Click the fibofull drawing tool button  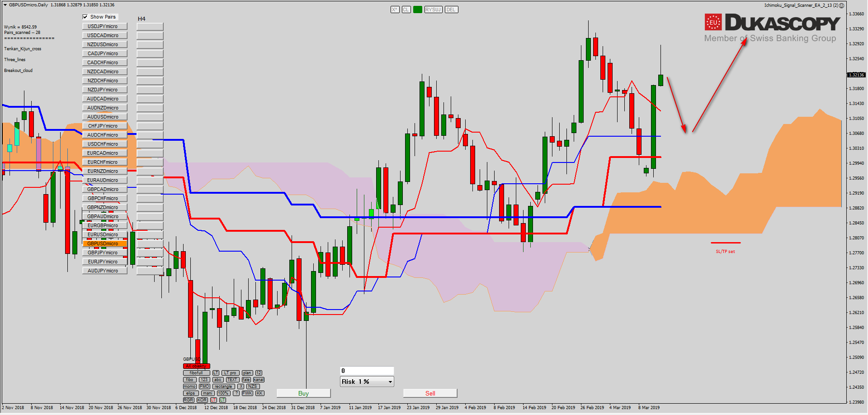click(x=196, y=373)
